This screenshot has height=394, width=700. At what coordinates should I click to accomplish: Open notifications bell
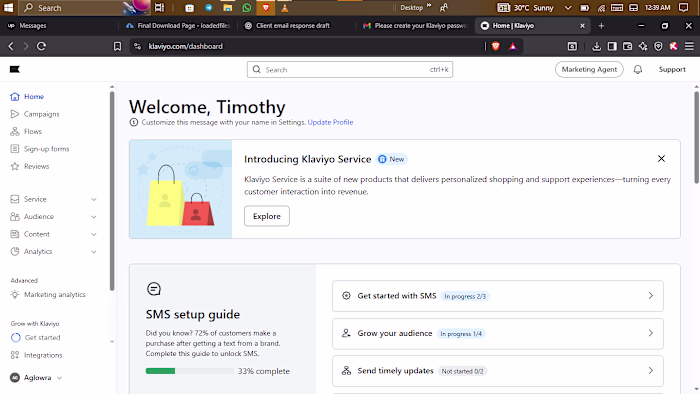[638, 70]
